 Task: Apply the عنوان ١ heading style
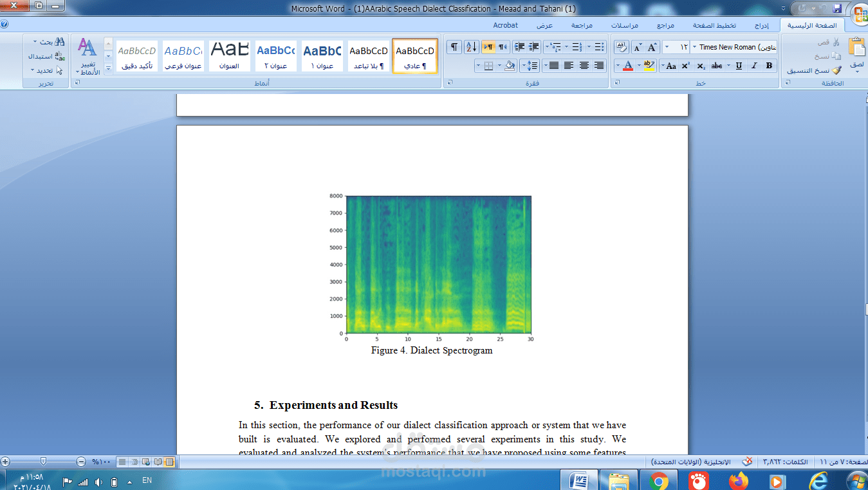coord(322,56)
